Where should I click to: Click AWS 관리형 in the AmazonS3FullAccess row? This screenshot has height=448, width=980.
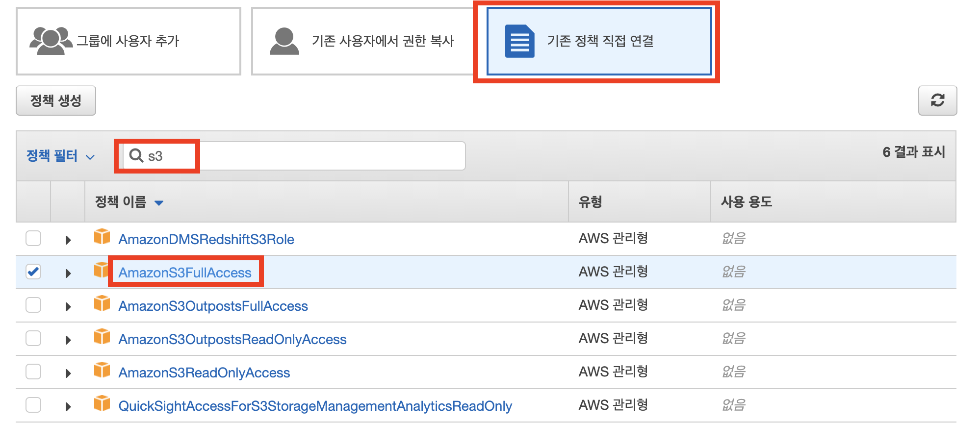pyautogui.click(x=613, y=272)
